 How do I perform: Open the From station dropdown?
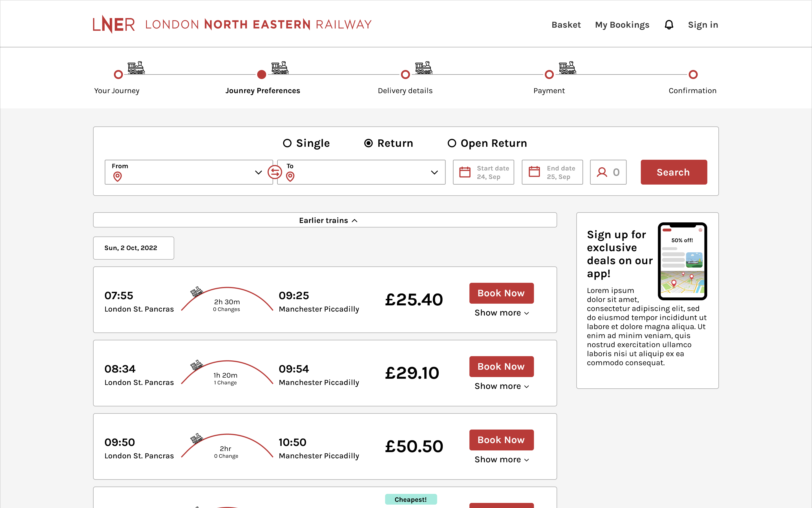coord(189,172)
